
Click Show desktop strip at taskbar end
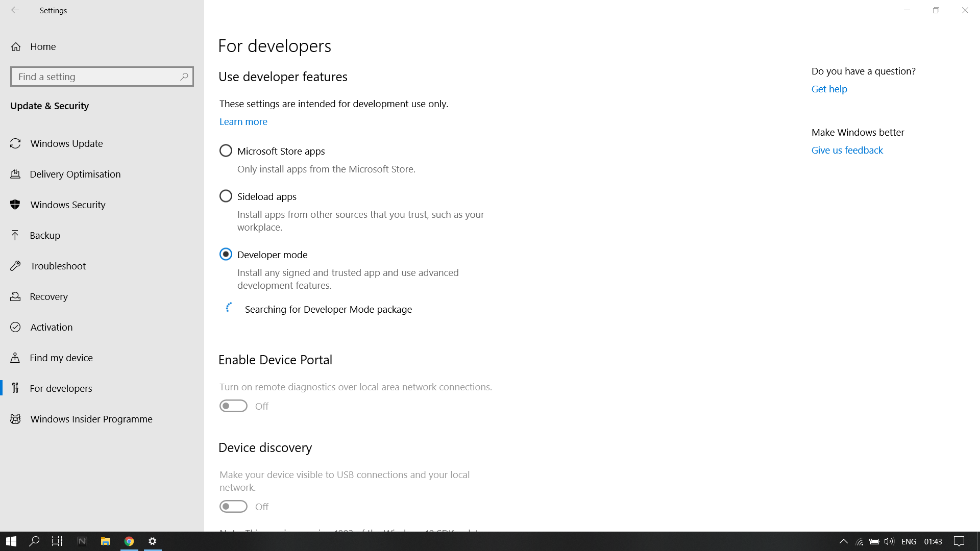coord(978,541)
